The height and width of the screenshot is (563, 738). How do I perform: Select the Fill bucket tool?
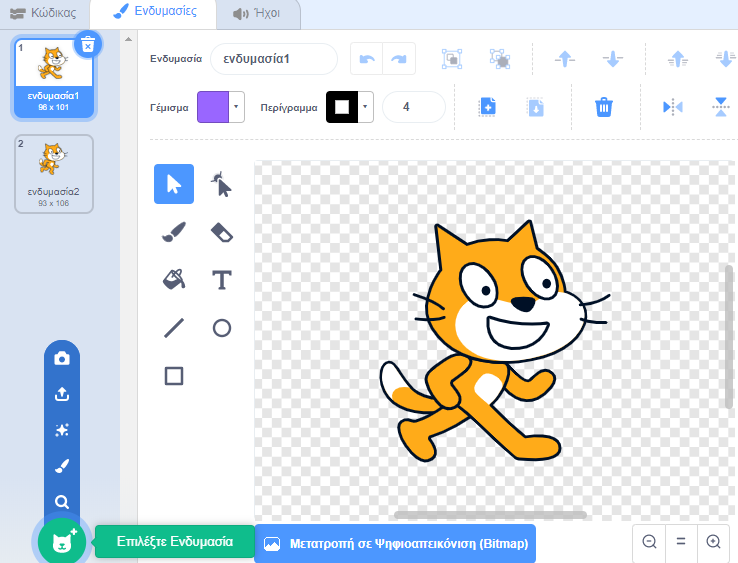174,280
